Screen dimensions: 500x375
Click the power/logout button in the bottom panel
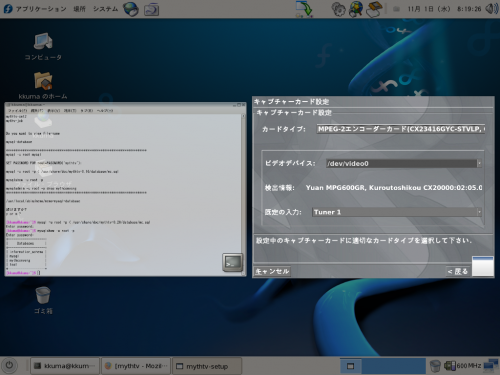point(9,365)
